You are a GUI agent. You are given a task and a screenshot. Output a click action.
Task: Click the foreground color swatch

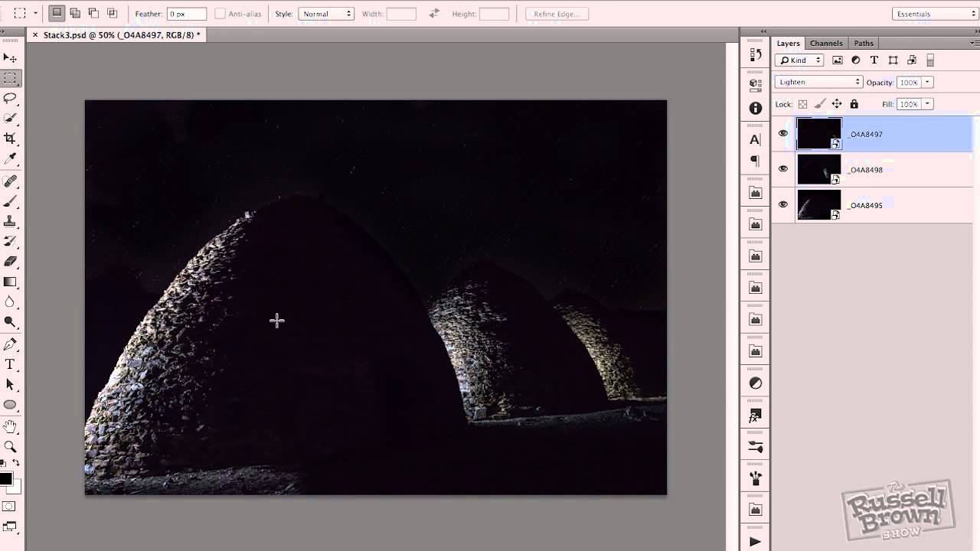(6, 479)
